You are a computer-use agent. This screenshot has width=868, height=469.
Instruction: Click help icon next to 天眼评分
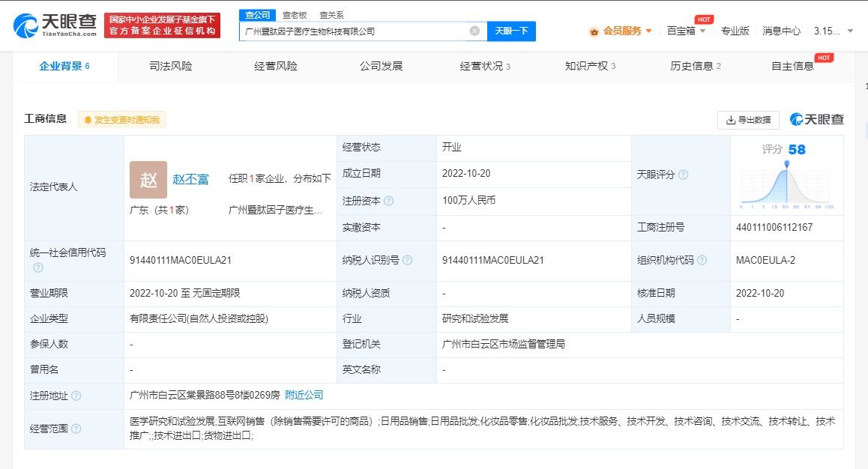[683, 175]
